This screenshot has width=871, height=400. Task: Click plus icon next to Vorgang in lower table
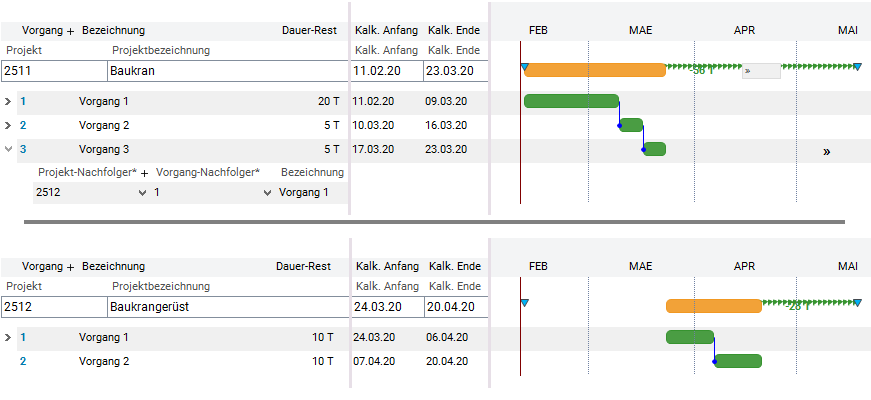tap(70, 268)
